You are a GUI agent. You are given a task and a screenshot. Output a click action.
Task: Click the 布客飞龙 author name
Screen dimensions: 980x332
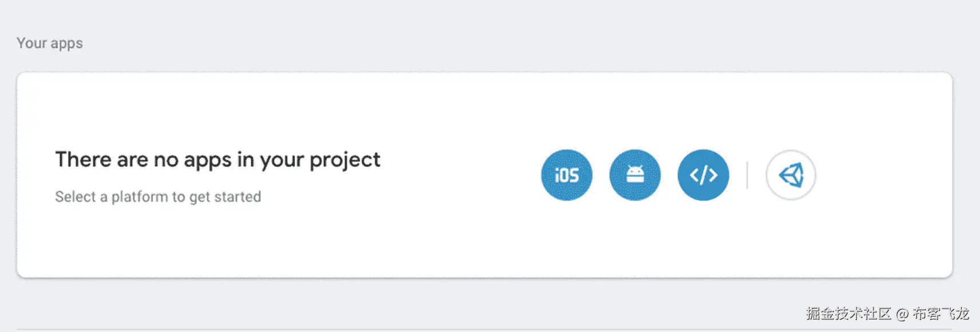[941, 314]
